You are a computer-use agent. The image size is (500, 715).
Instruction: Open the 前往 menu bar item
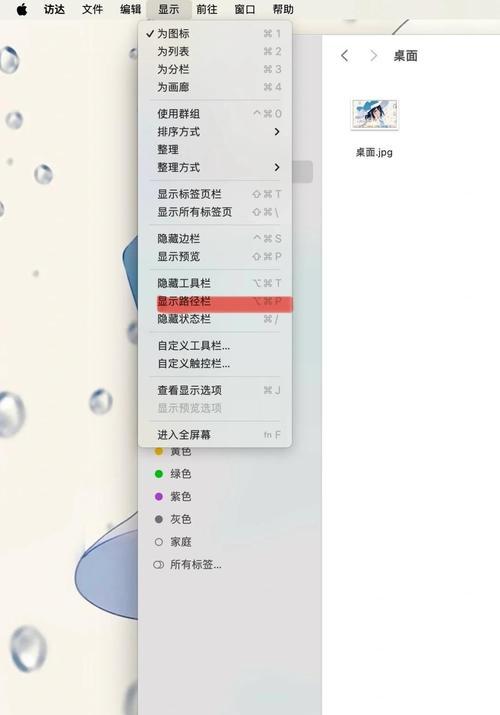206,9
